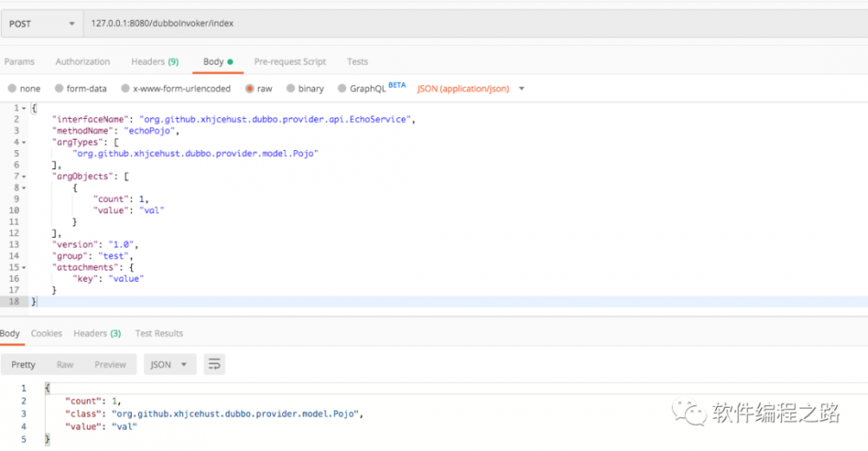Collapse the argObjects array fold arrow
This screenshot has width=868, height=451.
[x=23, y=177]
